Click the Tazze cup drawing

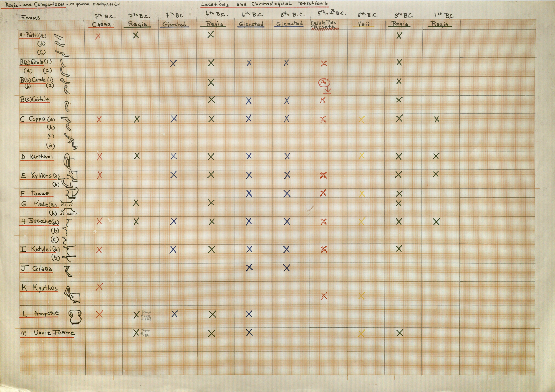(x=72, y=193)
